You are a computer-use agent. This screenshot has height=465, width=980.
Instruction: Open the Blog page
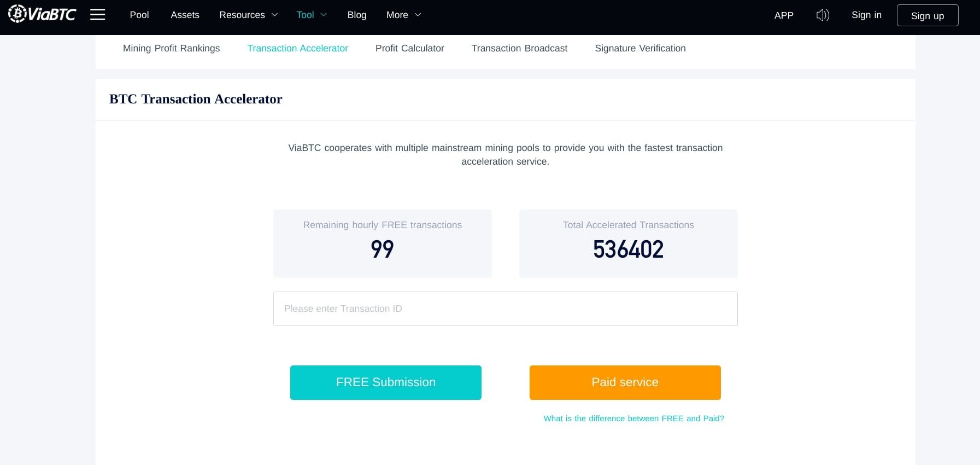click(x=357, y=15)
